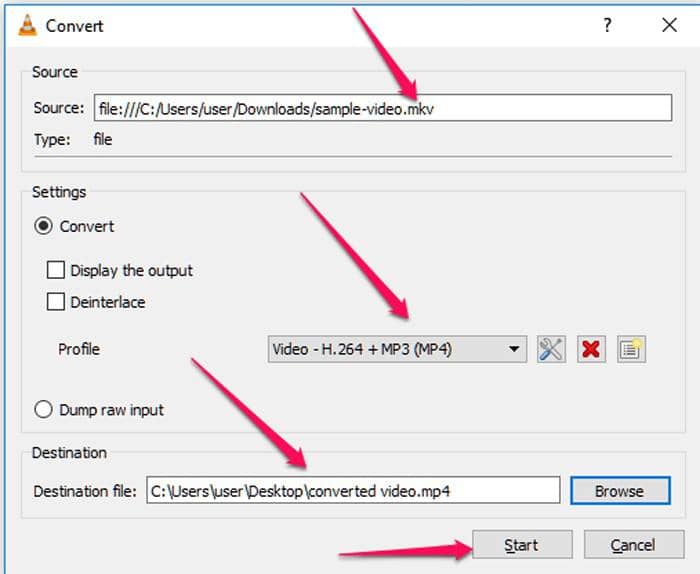Delete selected profile with red X icon
Image resolution: width=700 pixels, height=574 pixels.
(591, 349)
